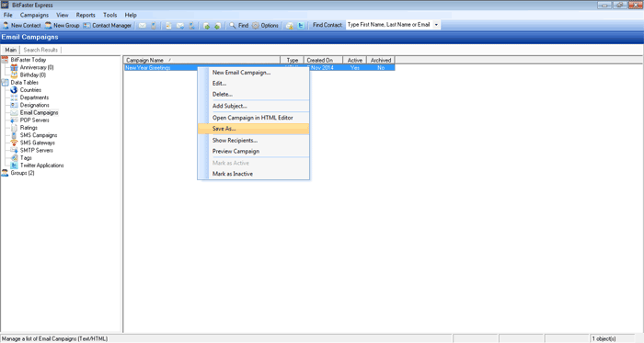Viewport: 644px width, 343px height.
Task: Choose Delete... in the context menu
Action: click(253, 95)
